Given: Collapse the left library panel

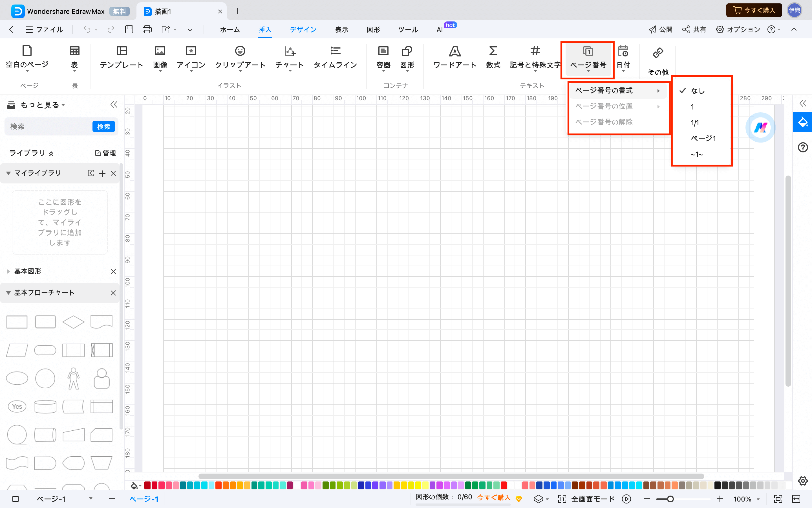Looking at the screenshot, I should (x=114, y=105).
